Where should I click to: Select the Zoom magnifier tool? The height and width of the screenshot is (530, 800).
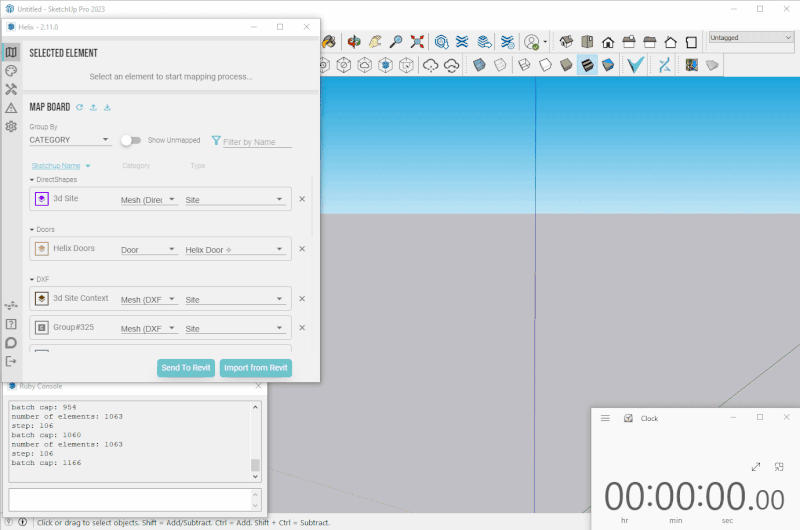(x=396, y=41)
